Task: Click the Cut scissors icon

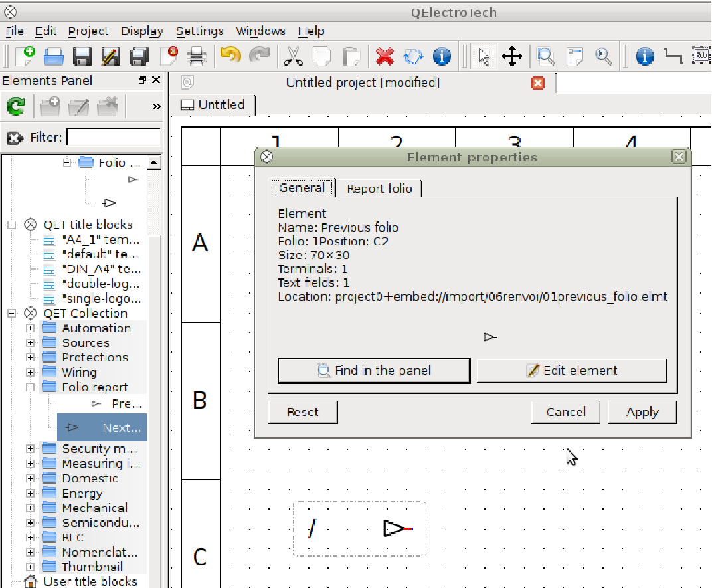Action: tap(294, 56)
